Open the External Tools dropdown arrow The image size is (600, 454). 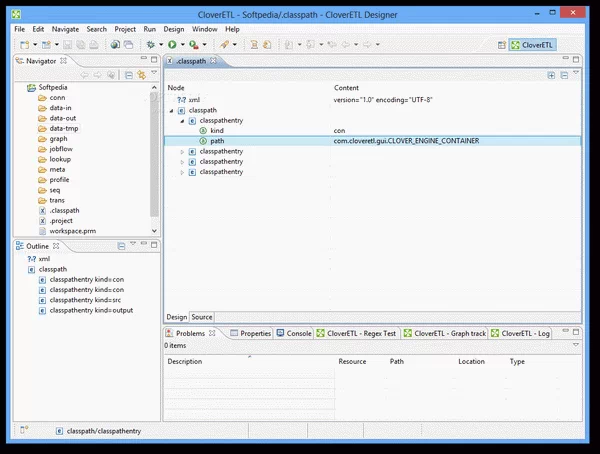click(204, 45)
